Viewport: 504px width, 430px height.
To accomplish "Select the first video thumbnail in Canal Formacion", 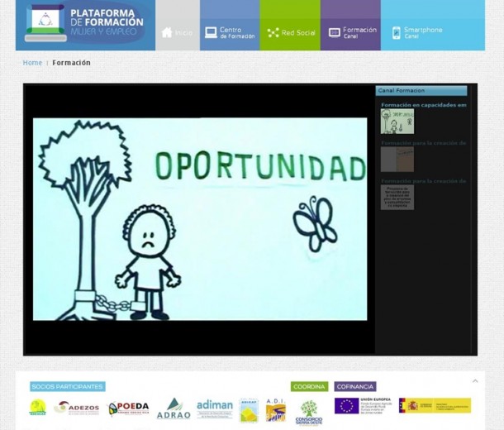I will (397, 122).
